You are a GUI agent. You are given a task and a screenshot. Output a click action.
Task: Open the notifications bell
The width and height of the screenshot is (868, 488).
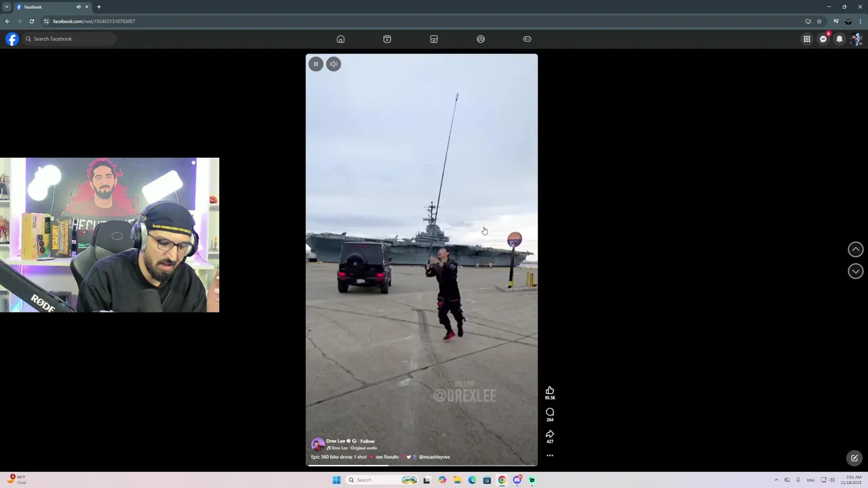click(840, 39)
